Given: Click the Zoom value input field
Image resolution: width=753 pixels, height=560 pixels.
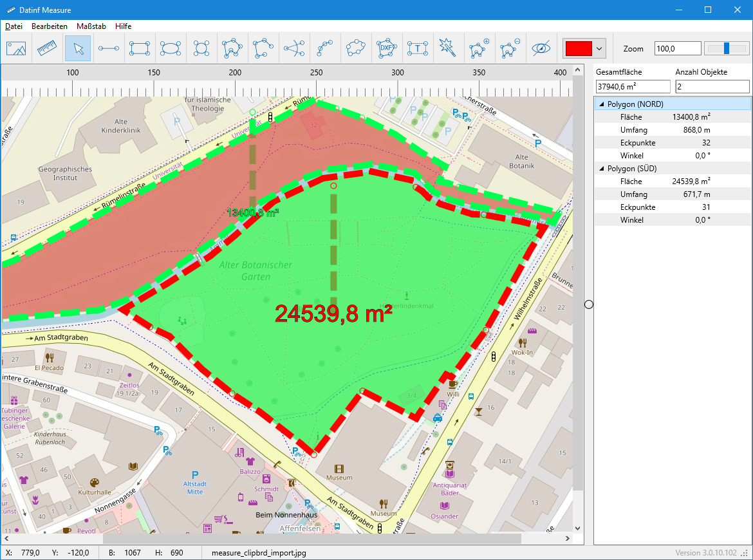Looking at the screenshot, I should pyautogui.click(x=677, y=48).
